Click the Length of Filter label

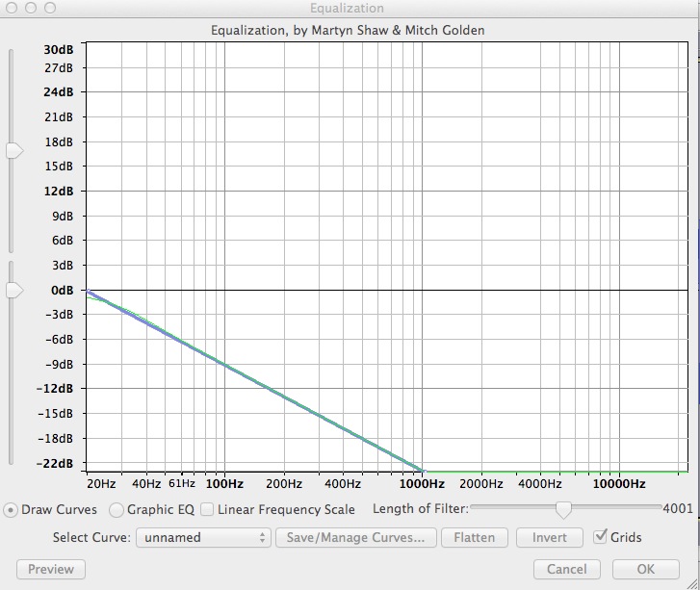pyautogui.click(x=421, y=509)
